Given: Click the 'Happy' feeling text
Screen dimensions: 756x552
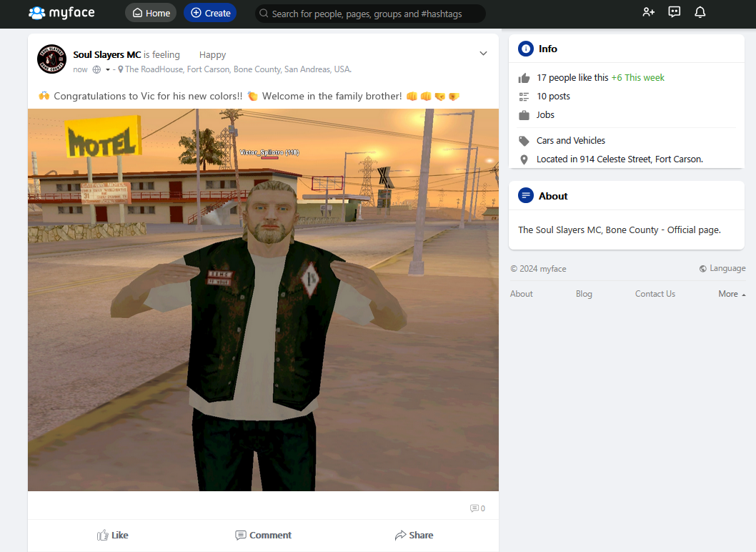Looking at the screenshot, I should 212,54.
